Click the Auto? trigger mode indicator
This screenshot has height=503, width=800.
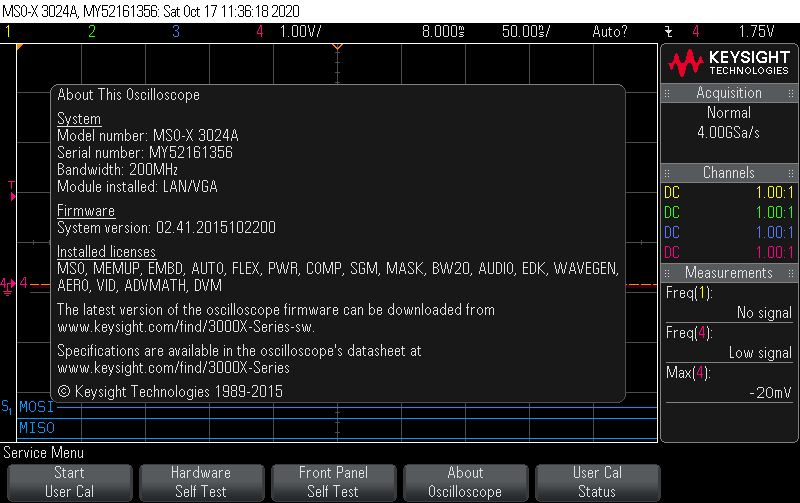point(610,32)
